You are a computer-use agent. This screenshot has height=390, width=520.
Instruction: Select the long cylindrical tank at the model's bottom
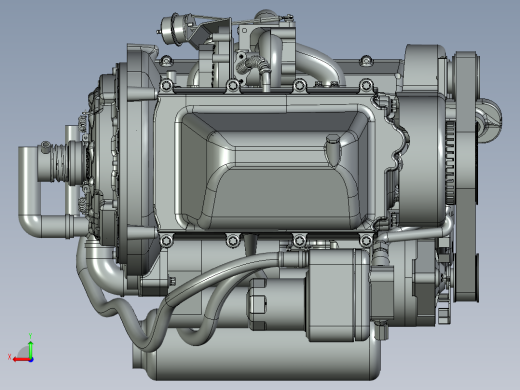tap(257, 353)
